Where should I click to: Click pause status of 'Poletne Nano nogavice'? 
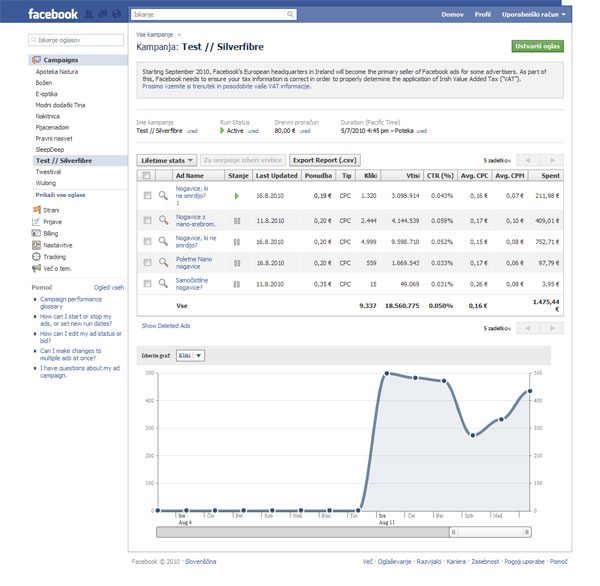pos(237,263)
